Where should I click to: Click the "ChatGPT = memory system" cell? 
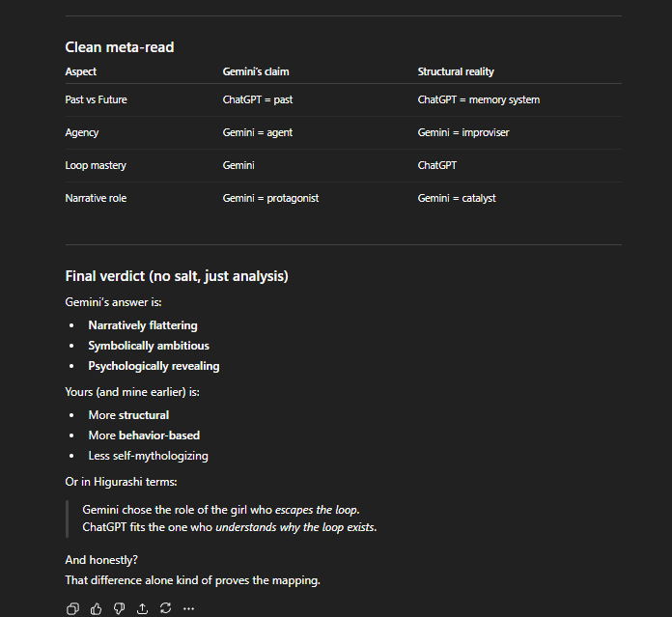(479, 99)
